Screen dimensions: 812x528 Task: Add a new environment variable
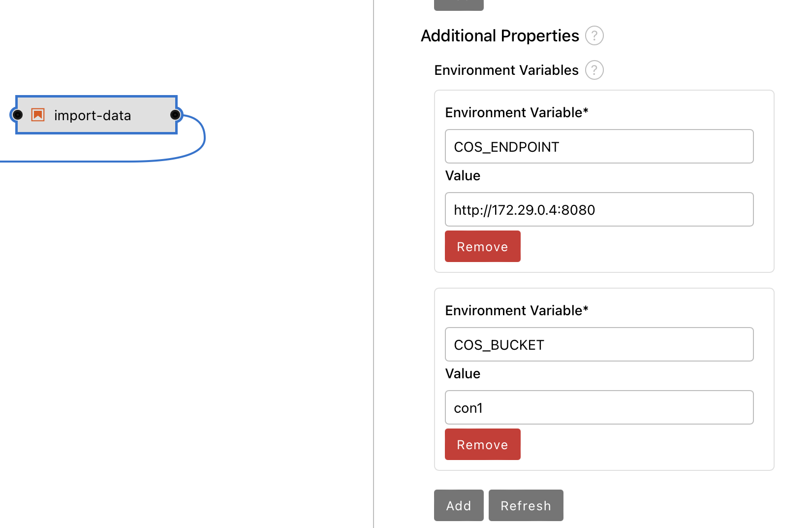[x=459, y=505]
